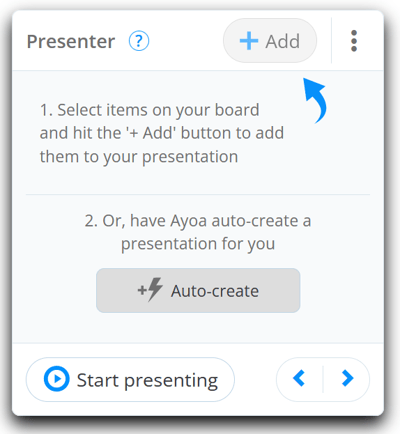
Task: Click the blue plus icon beside Add
Action: coord(249,41)
